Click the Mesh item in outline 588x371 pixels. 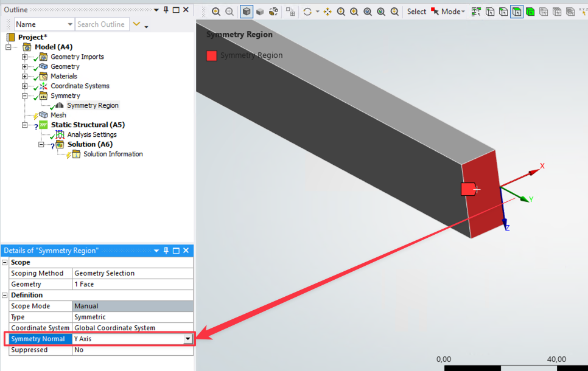pyautogui.click(x=58, y=115)
